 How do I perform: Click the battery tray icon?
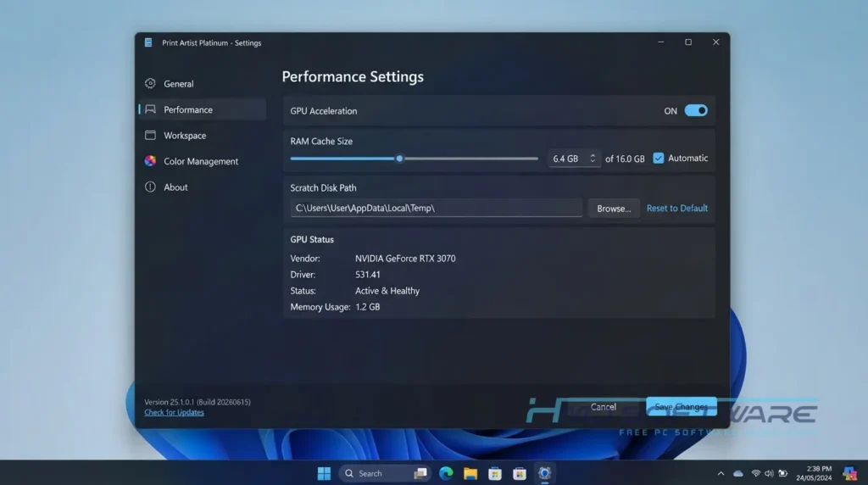782,473
